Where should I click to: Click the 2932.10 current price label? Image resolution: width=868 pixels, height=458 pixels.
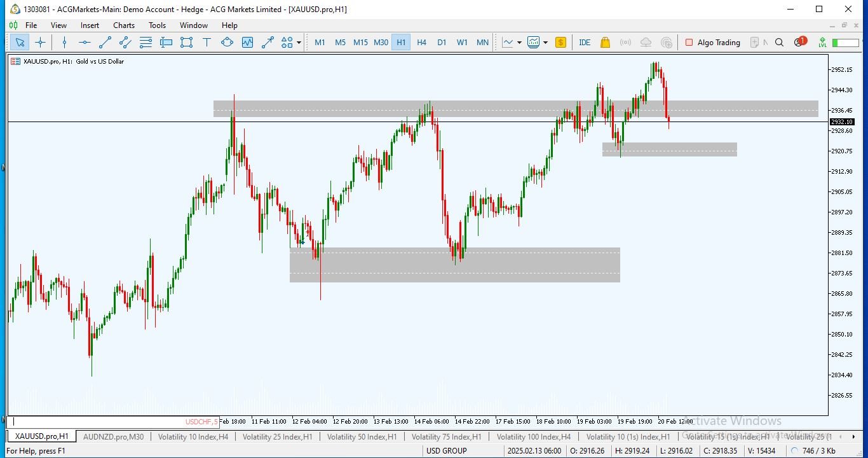click(841, 121)
